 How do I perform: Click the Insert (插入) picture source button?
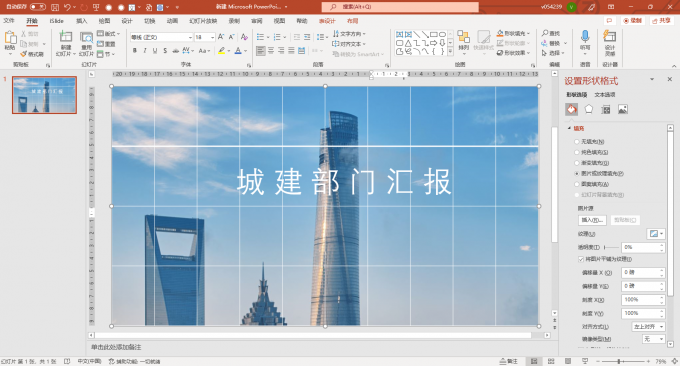tap(592, 220)
